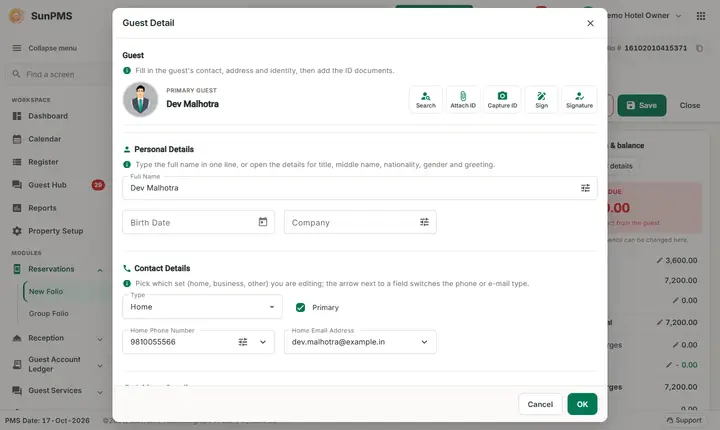Open full name details tune icon
Image resolution: width=720 pixels, height=430 pixels.
click(585, 188)
